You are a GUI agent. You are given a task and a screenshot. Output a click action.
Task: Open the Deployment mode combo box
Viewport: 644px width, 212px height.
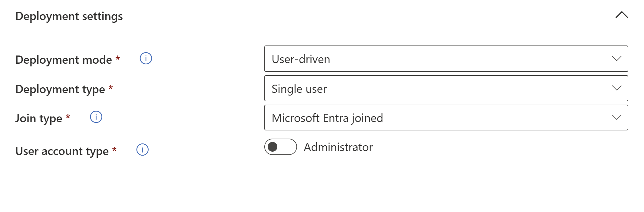point(446,59)
